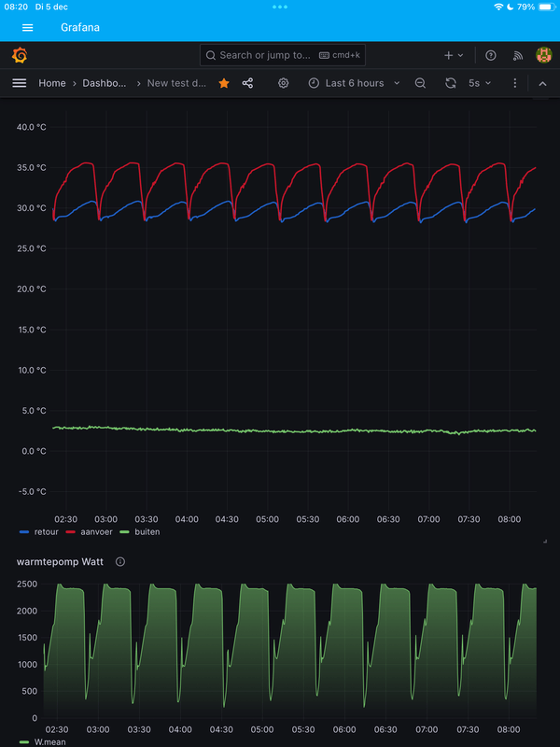Click the Grafana app title text
This screenshot has width=560, height=747.
80,27
